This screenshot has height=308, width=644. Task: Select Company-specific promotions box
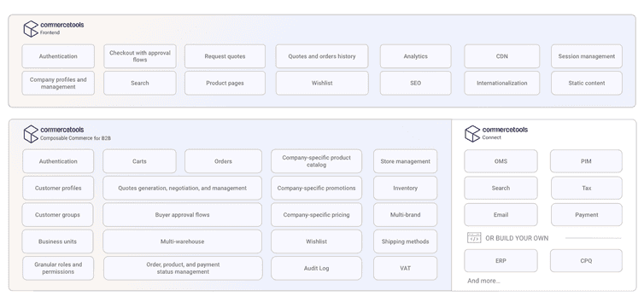316,189
